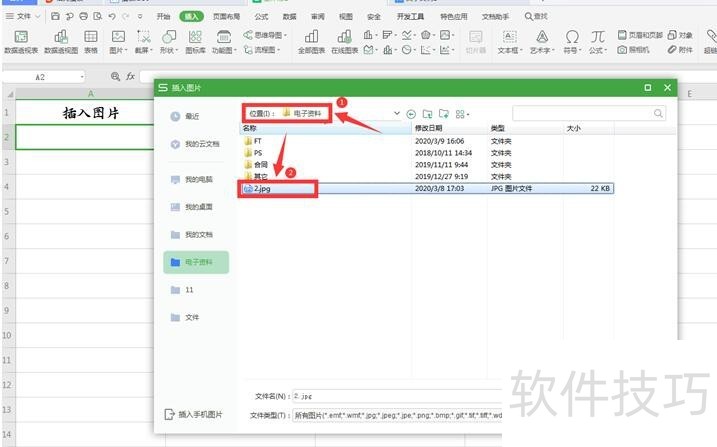Select the 电子资料 folder in sidebar

(x=196, y=262)
